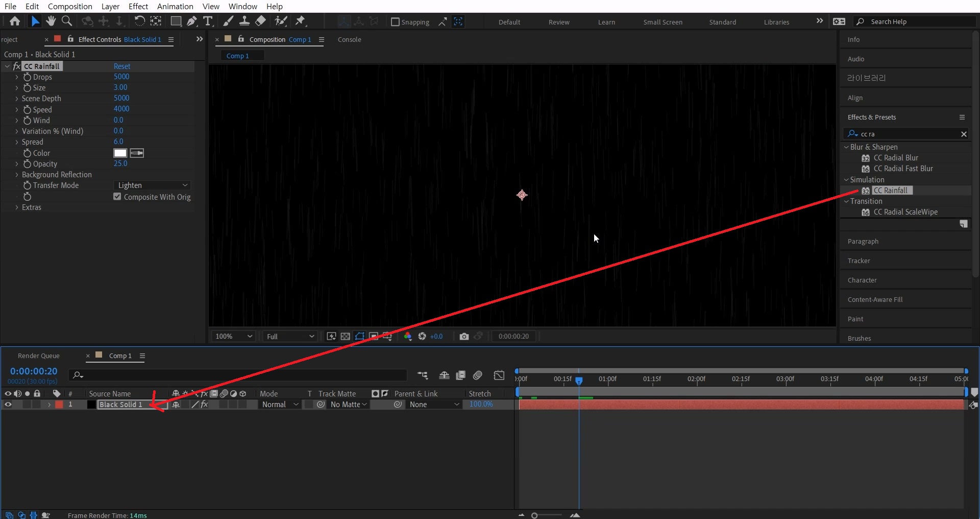Toggle the Wind stopwatch

pos(27,121)
